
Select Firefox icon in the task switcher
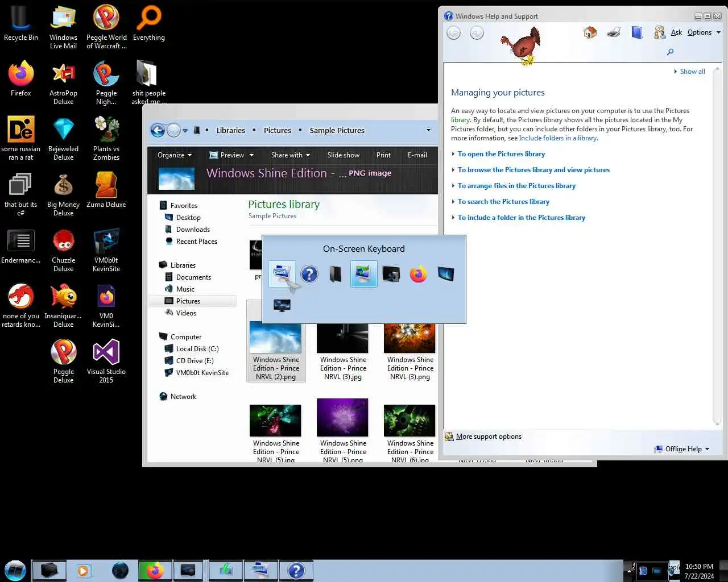click(418, 275)
